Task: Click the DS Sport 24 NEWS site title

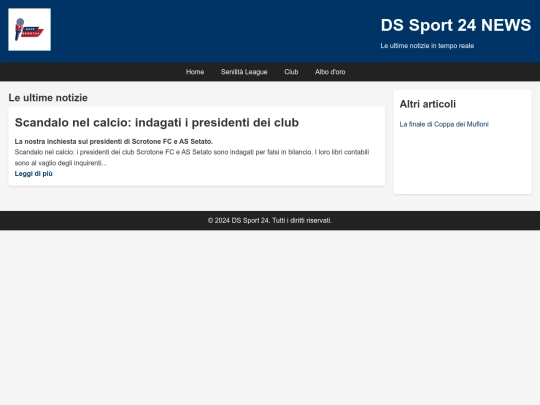Action: point(456,25)
